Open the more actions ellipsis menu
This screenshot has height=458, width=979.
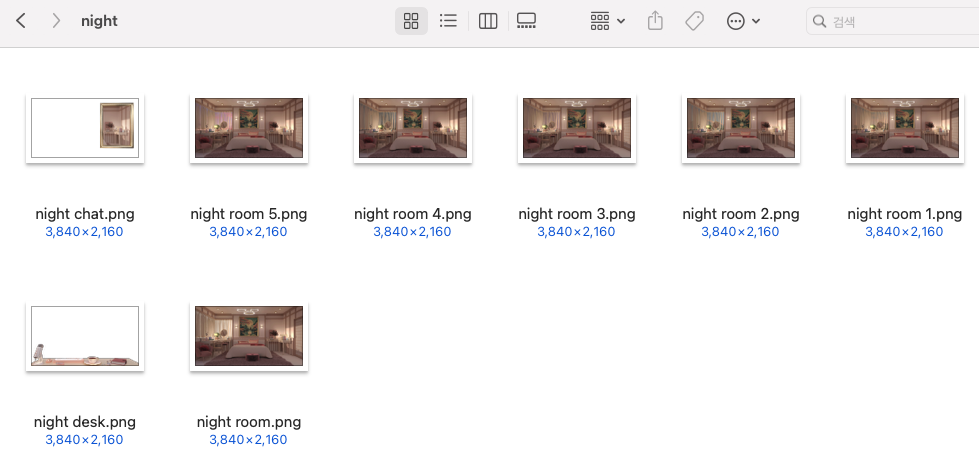pos(735,21)
